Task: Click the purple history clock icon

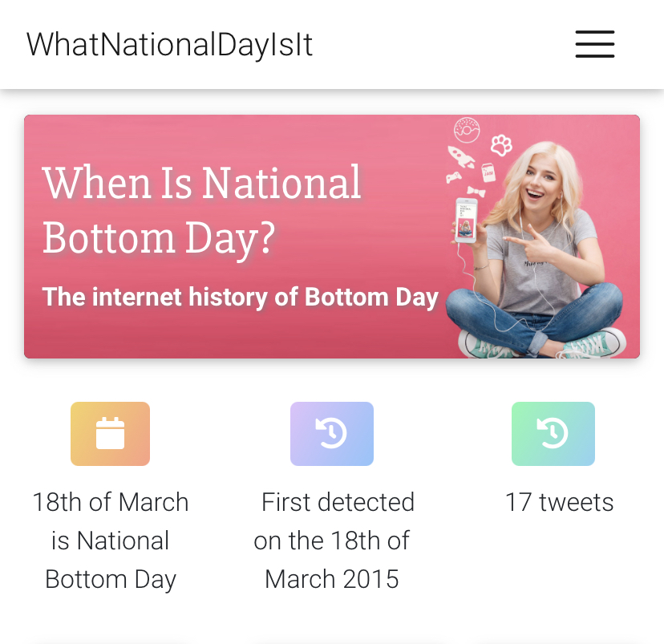Action: (331, 434)
